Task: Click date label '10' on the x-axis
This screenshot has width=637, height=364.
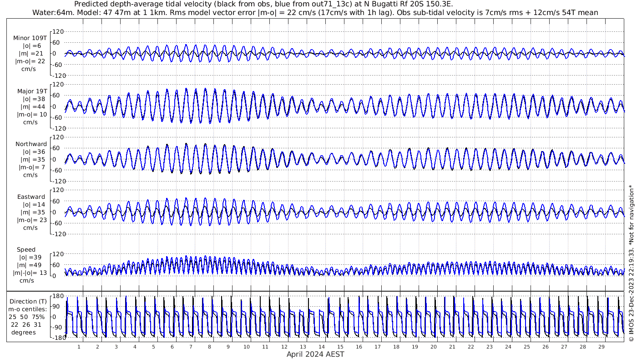Action: (247, 347)
